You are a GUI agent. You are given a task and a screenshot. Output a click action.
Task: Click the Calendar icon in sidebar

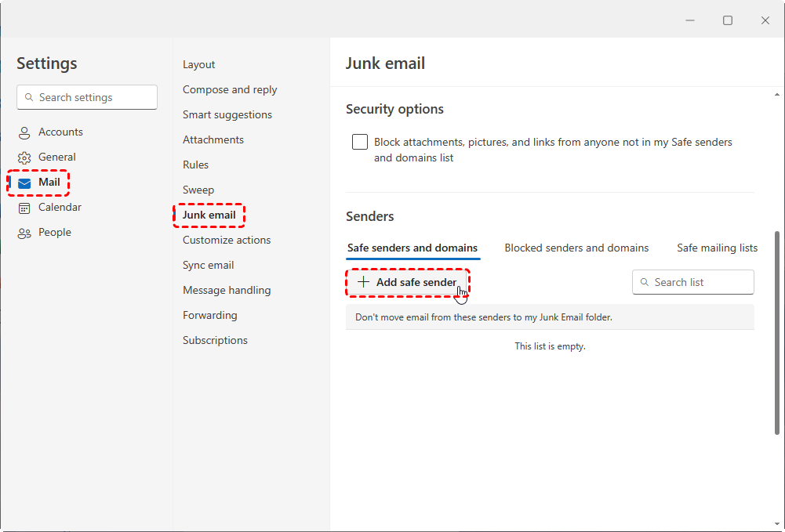pyautogui.click(x=24, y=208)
